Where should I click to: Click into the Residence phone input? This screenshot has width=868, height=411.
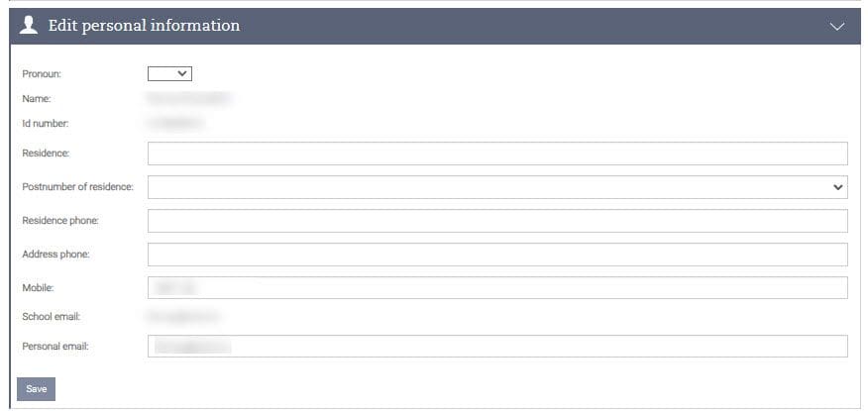pos(497,220)
